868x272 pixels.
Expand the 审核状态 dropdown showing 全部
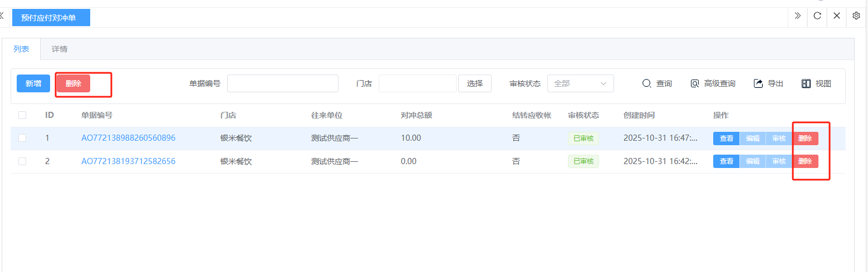580,83
